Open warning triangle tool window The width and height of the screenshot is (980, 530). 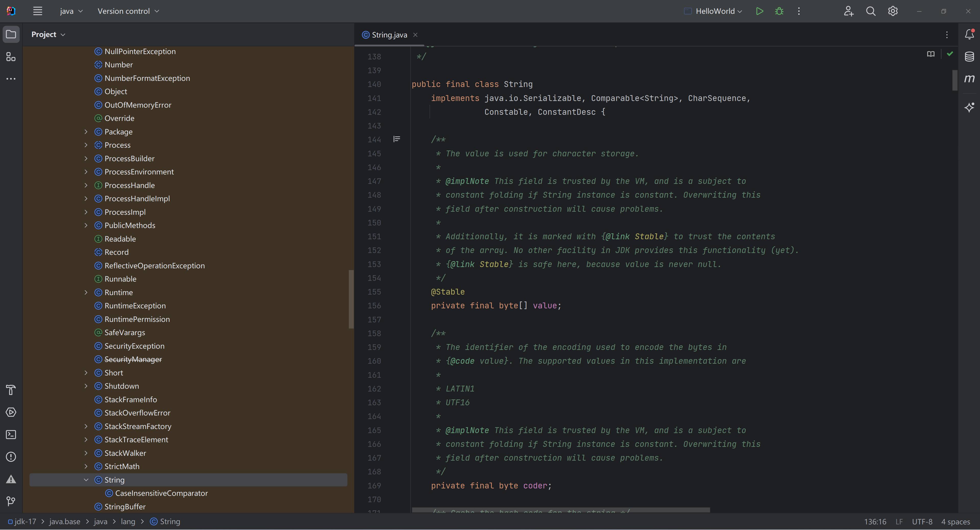[x=11, y=479]
